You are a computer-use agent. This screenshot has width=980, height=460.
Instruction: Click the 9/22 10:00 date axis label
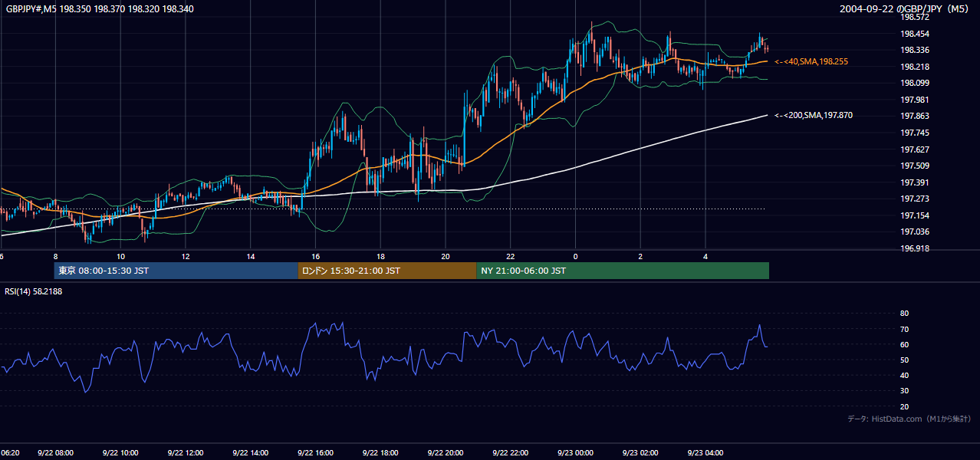tap(120, 453)
